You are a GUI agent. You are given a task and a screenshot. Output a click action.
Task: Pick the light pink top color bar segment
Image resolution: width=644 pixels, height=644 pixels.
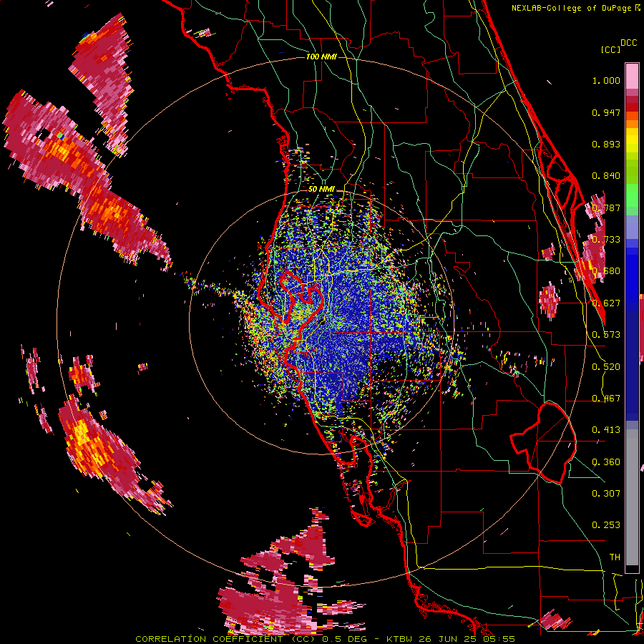(x=632, y=76)
